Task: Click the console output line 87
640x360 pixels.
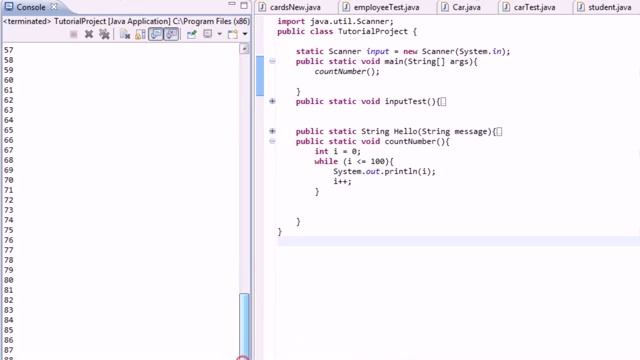Action: 9,350
